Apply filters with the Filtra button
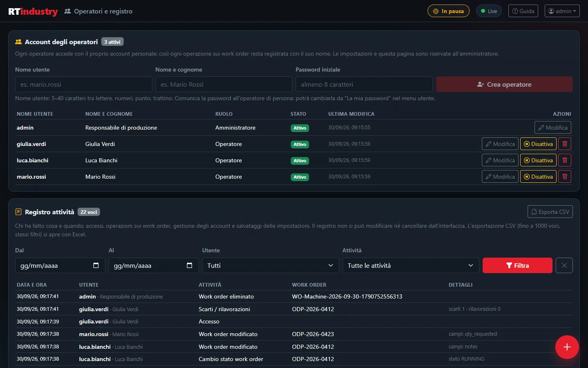This screenshot has height=368, width=588. (x=517, y=265)
